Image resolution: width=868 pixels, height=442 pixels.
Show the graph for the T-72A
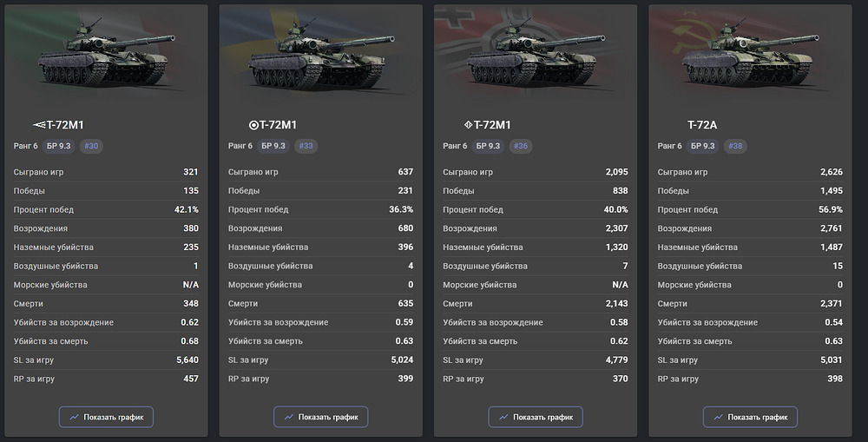tap(750, 417)
